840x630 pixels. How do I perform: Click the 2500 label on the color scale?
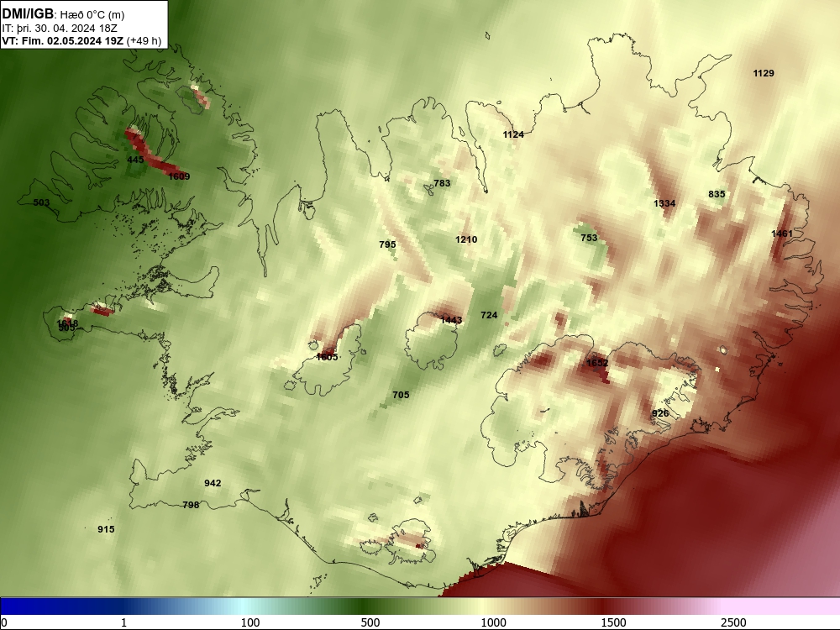[733, 622]
